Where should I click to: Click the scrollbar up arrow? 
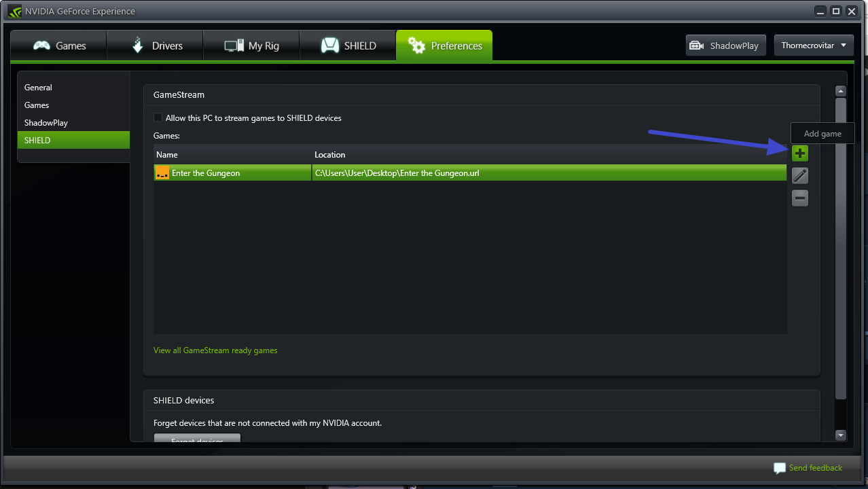click(x=840, y=91)
